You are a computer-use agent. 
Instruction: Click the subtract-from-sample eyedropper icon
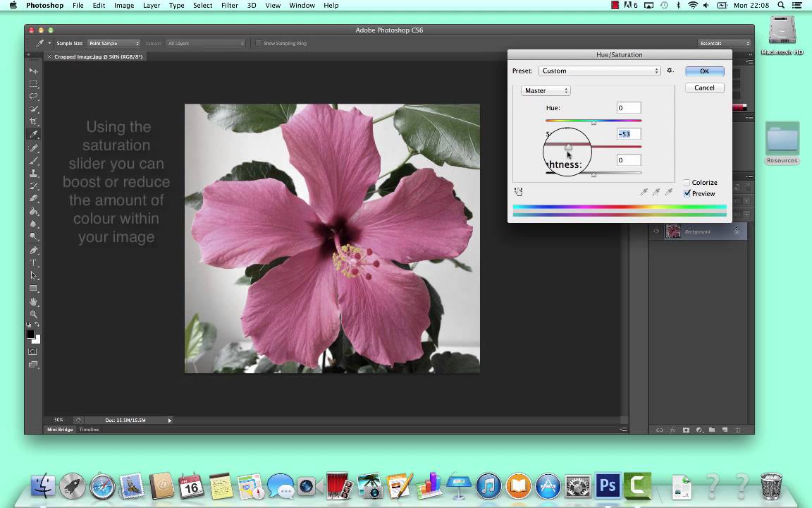[669, 192]
